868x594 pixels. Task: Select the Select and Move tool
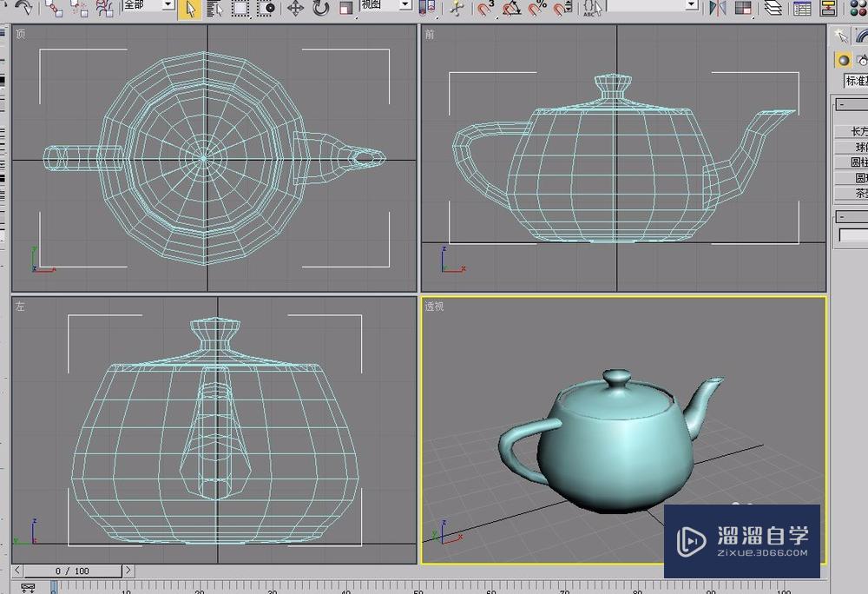(x=296, y=8)
